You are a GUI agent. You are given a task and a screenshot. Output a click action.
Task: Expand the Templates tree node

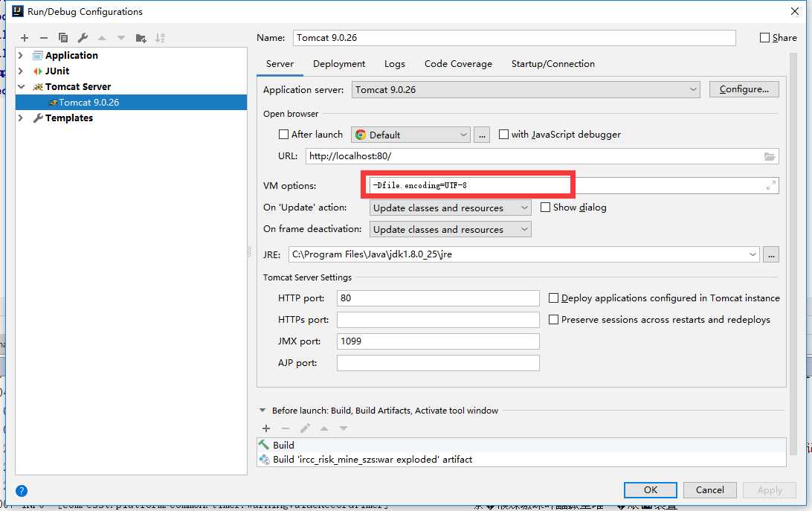tap(21, 118)
